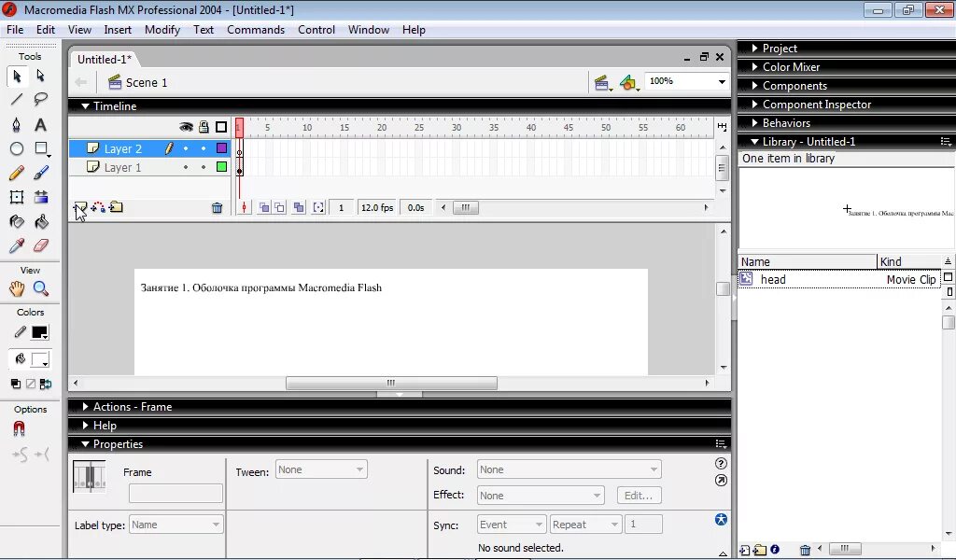Toggle lock dot for Layer 1
The width and height of the screenshot is (956, 560).
[204, 168]
